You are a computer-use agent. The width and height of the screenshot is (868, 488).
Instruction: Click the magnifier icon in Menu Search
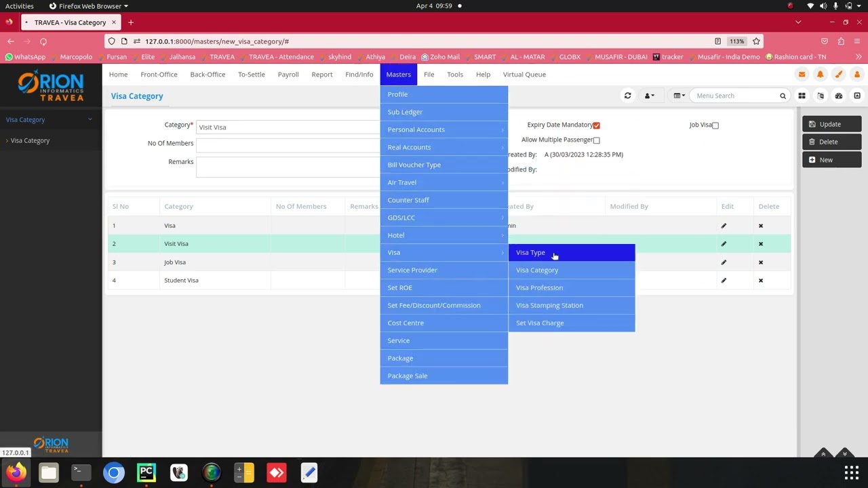tap(783, 96)
